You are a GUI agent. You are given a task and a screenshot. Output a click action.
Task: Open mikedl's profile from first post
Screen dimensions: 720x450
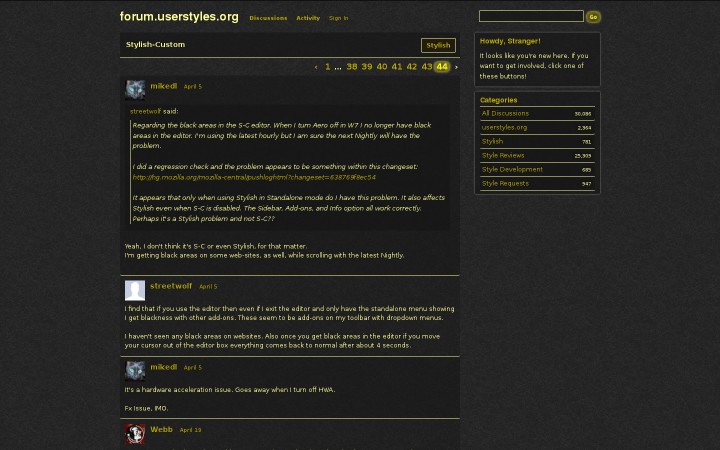[x=163, y=86]
